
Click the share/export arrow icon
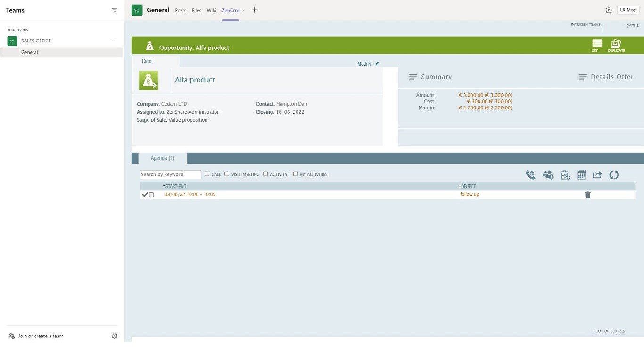tap(597, 175)
